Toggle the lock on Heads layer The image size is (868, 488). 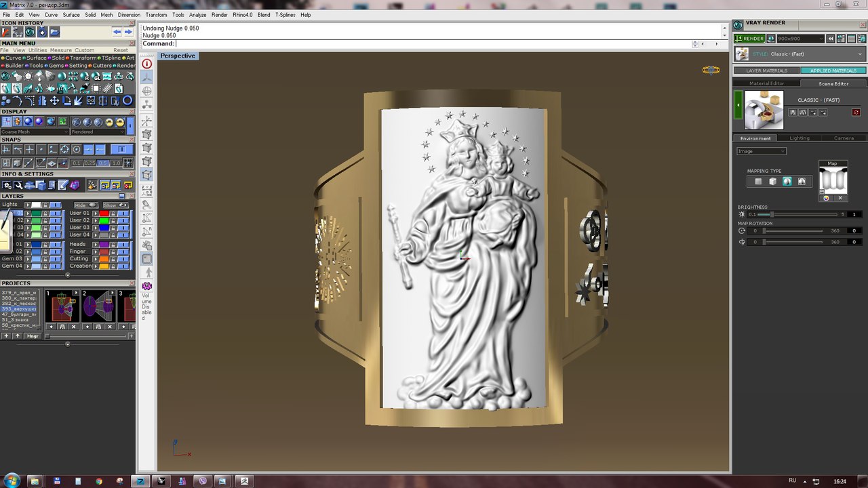pos(114,244)
